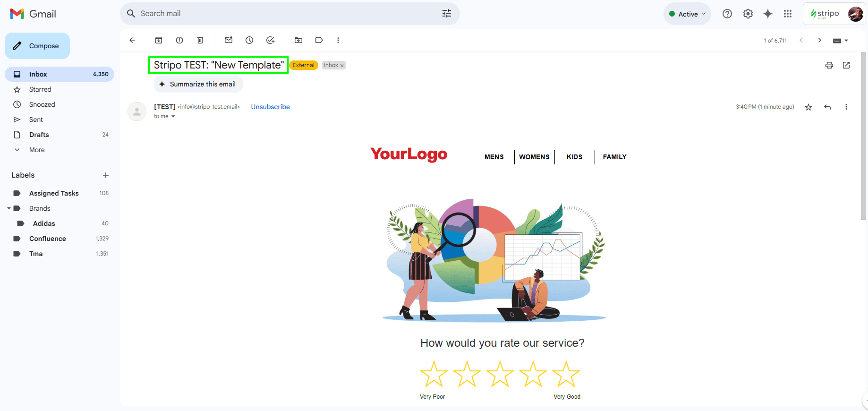Print the email using printer icon
This screenshot has height=411, width=868.
tap(829, 65)
